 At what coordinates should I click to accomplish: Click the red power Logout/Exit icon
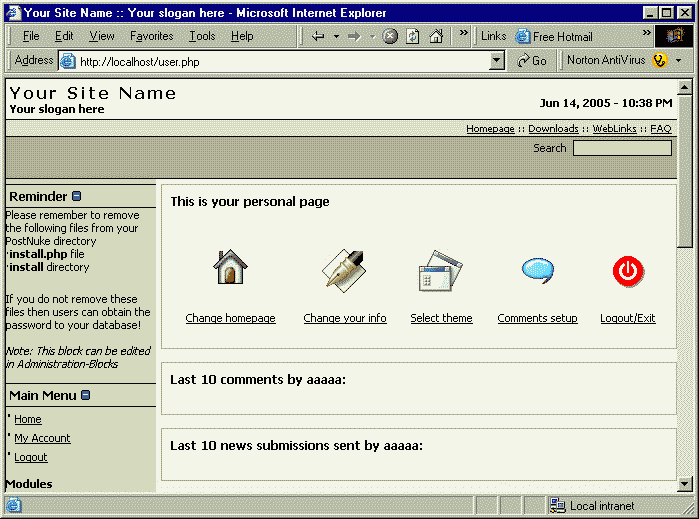(x=628, y=270)
